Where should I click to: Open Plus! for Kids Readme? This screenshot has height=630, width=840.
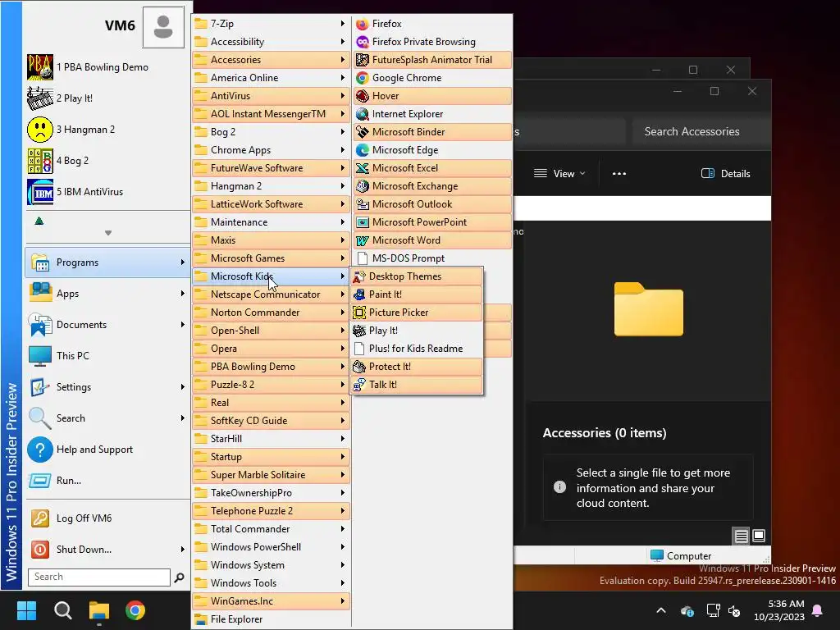416,348
